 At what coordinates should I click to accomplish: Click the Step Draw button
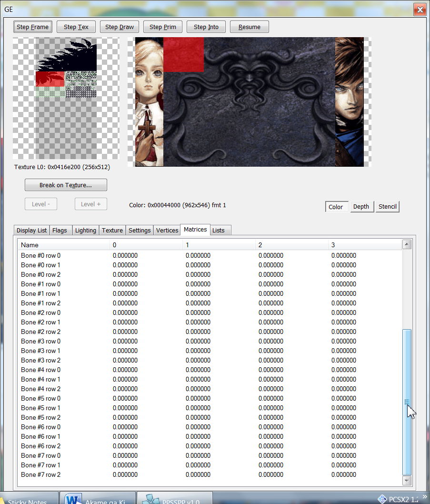[119, 27]
